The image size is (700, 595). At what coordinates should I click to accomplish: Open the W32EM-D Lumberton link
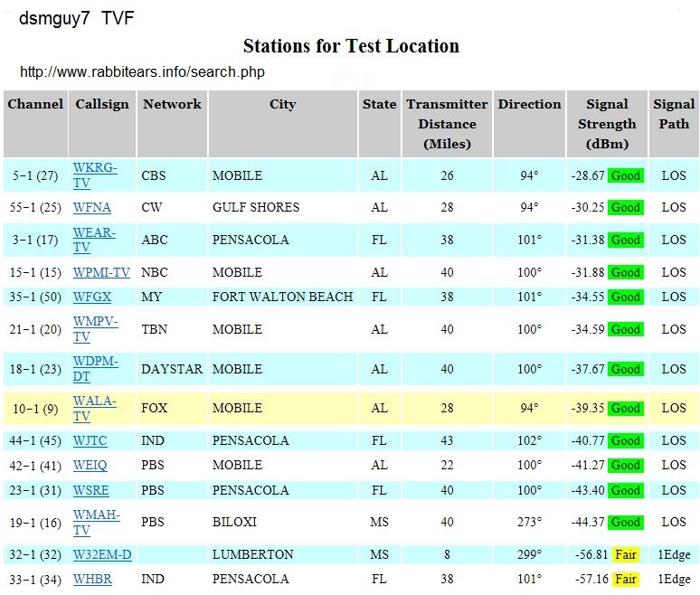101,554
